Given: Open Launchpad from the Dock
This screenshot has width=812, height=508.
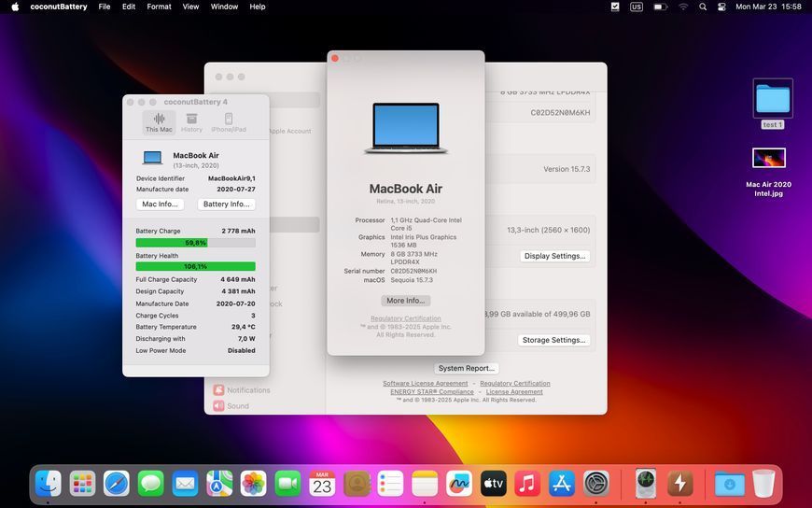Looking at the screenshot, I should pyautogui.click(x=82, y=484).
